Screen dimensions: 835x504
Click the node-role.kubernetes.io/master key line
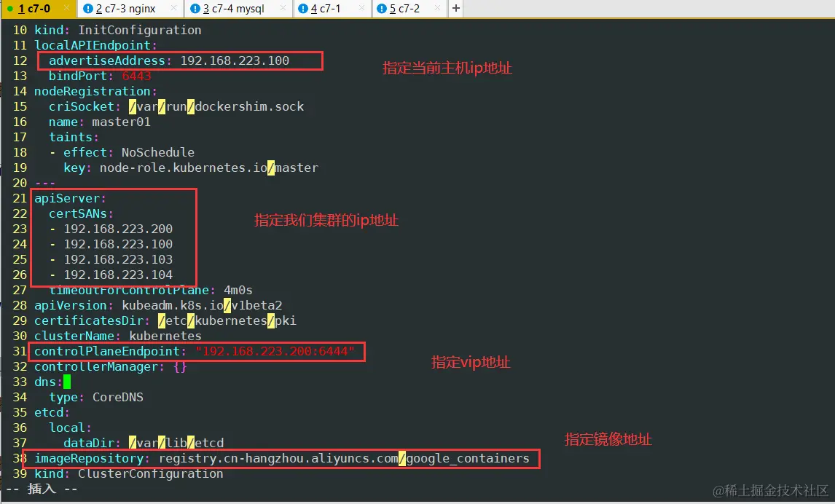(x=191, y=168)
